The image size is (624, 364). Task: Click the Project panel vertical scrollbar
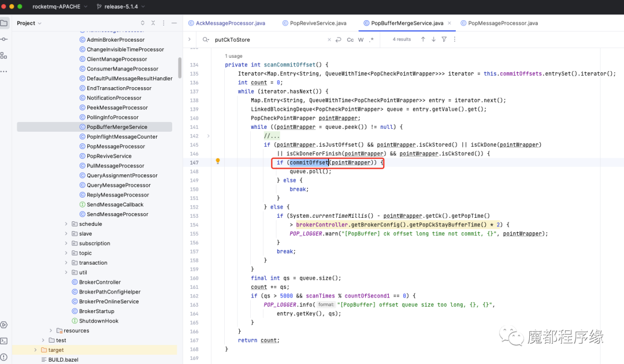pyautogui.click(x=180, y=68)
